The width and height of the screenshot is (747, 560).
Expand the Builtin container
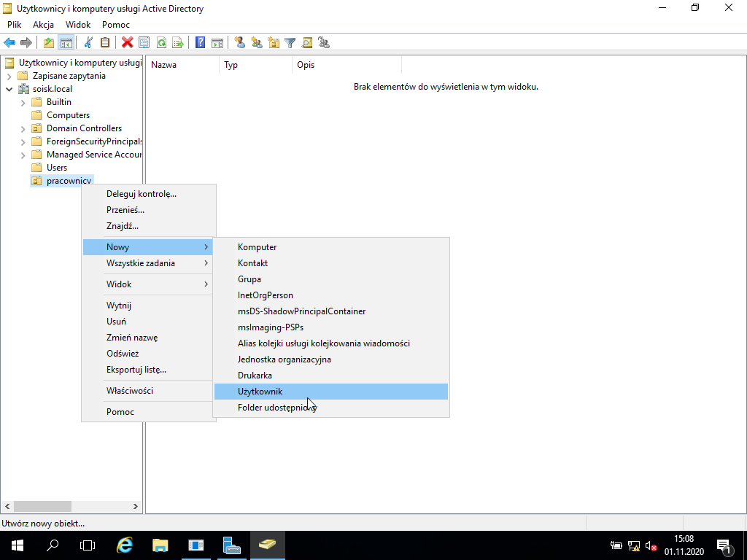pyautogui.click(x=23, y=102)
